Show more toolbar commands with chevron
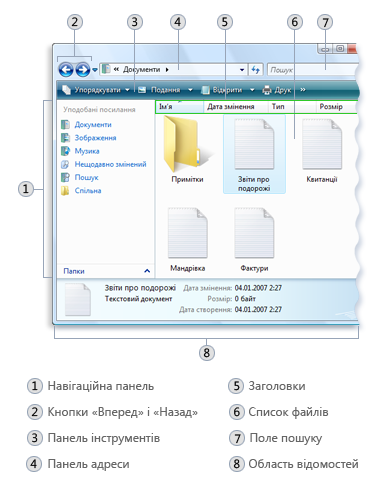Screen dimensions: 386x494 click(x=303, y=90)
